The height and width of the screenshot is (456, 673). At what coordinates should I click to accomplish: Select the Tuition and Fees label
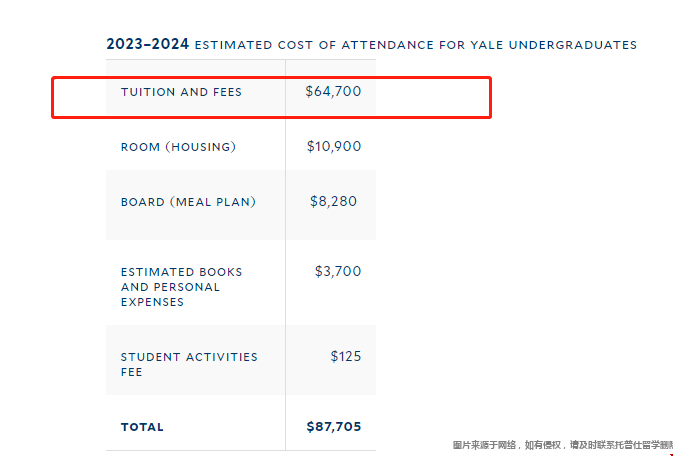pyautogui.click(x=181, y=92)
